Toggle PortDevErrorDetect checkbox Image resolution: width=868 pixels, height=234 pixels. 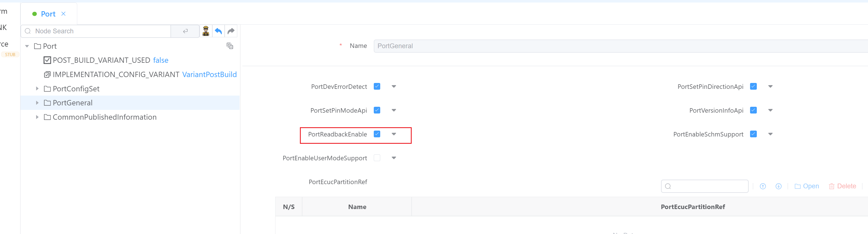[x=377, y=86]
